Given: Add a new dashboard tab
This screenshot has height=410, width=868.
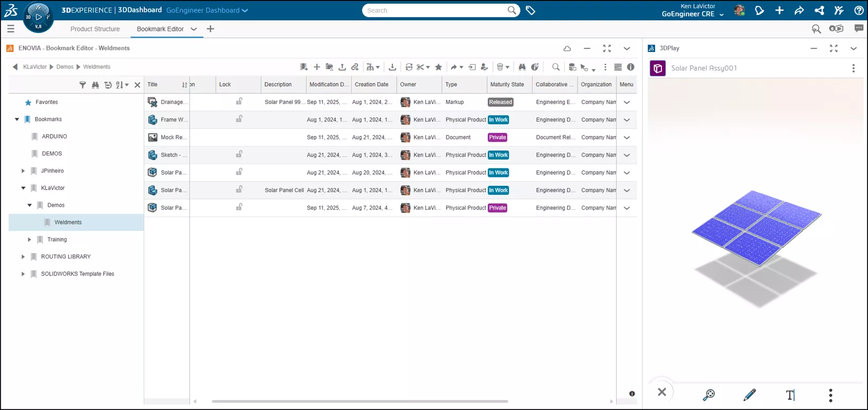Looking at the screenshot, I should coord(210,29).
